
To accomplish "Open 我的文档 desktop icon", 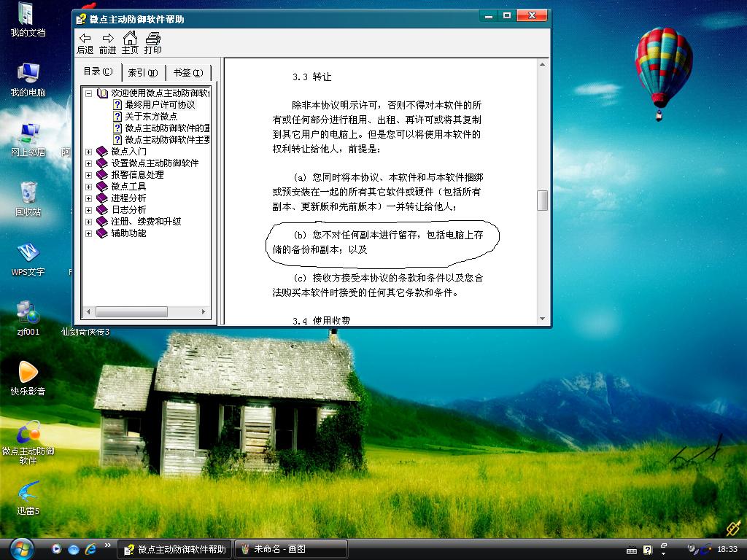I will [x=28, y=17].
